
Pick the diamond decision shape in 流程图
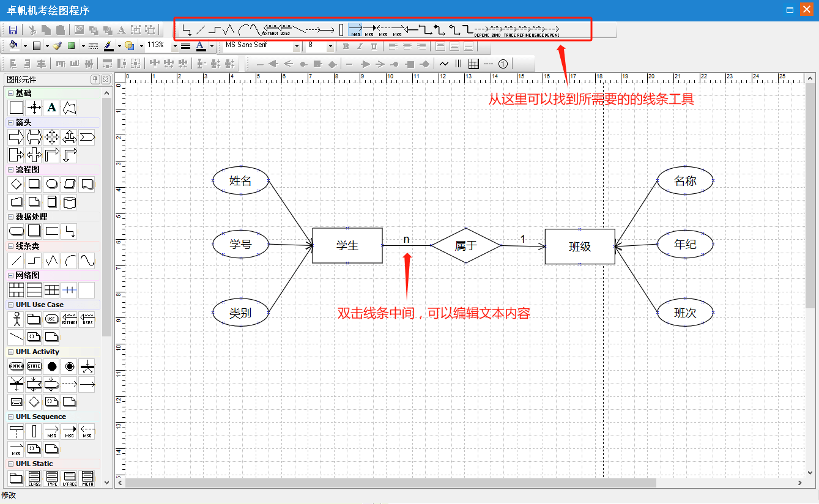tap(17, 183)
